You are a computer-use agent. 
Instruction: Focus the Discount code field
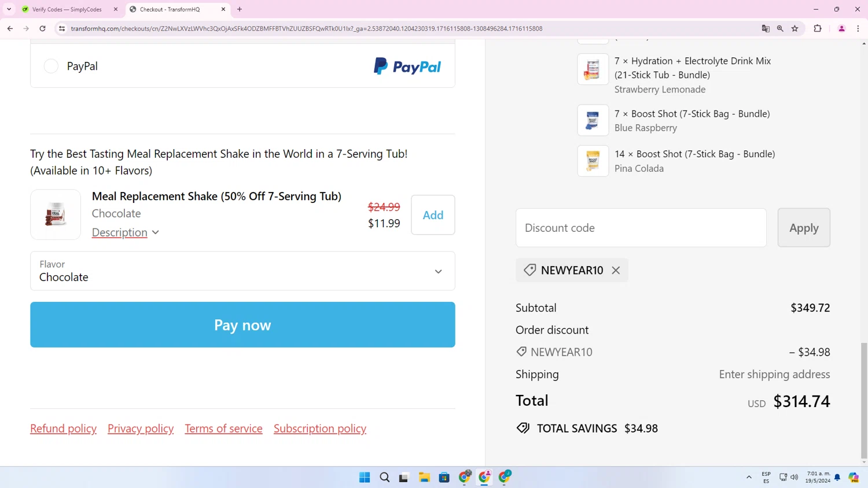click(x=641, y=228)
